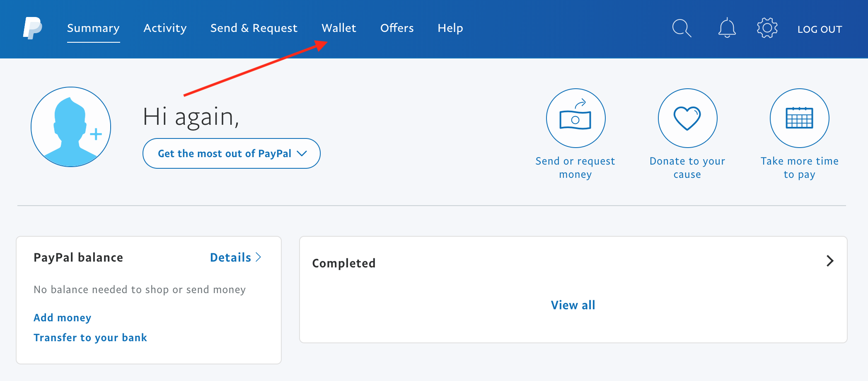
Task: Click Transfer to your bank link
Action: [x=90, y=337]
